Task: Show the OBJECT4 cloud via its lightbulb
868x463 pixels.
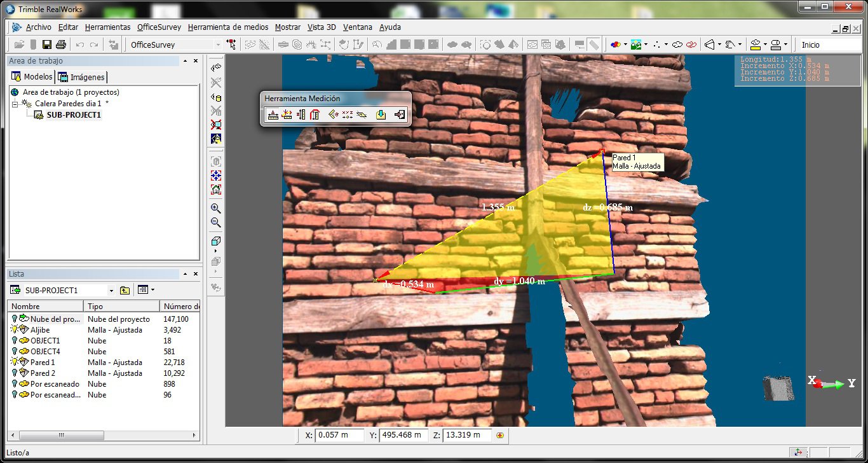Action: (15, 351)
